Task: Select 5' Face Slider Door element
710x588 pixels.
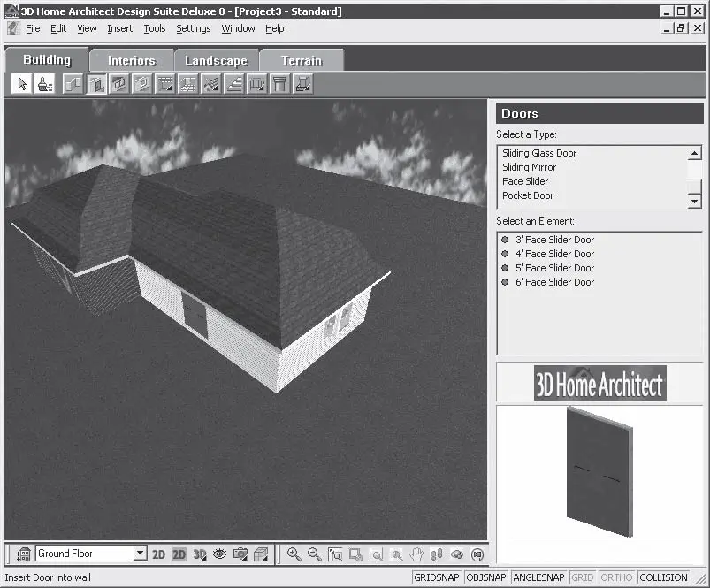Action: pos(554,268)
